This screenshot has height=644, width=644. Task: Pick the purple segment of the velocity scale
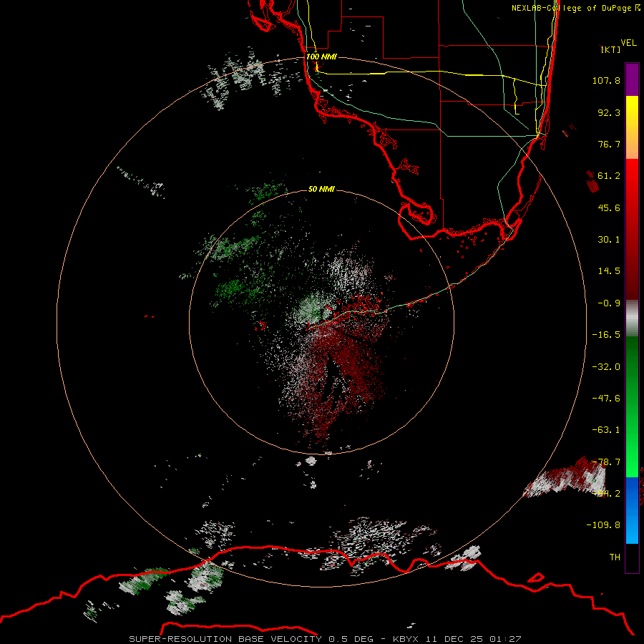[632, 80]
